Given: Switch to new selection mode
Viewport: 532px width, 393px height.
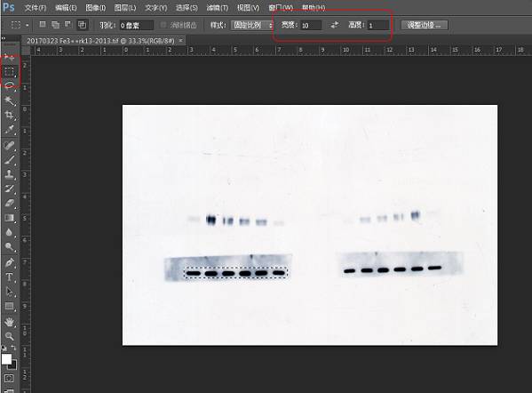Looking at the screenshot, I should [x=43, y=25].
